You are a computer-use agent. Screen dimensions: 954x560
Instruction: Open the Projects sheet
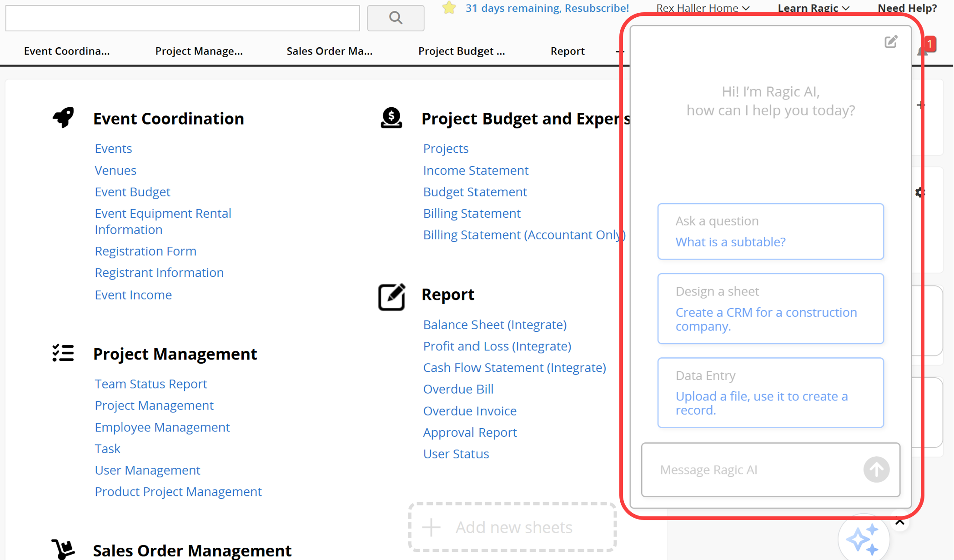(446, 149)
